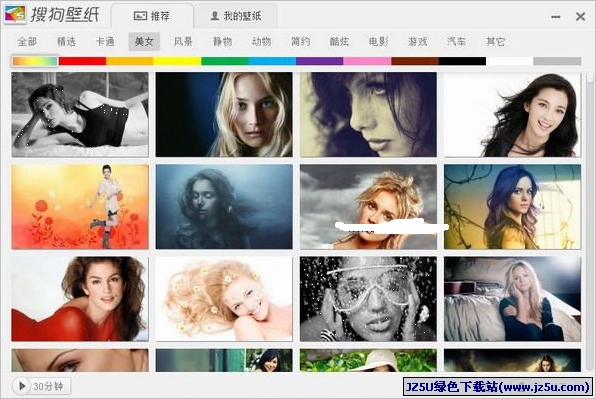Open the blonde woman with cloudy sky wallpaper

(368, 207)
